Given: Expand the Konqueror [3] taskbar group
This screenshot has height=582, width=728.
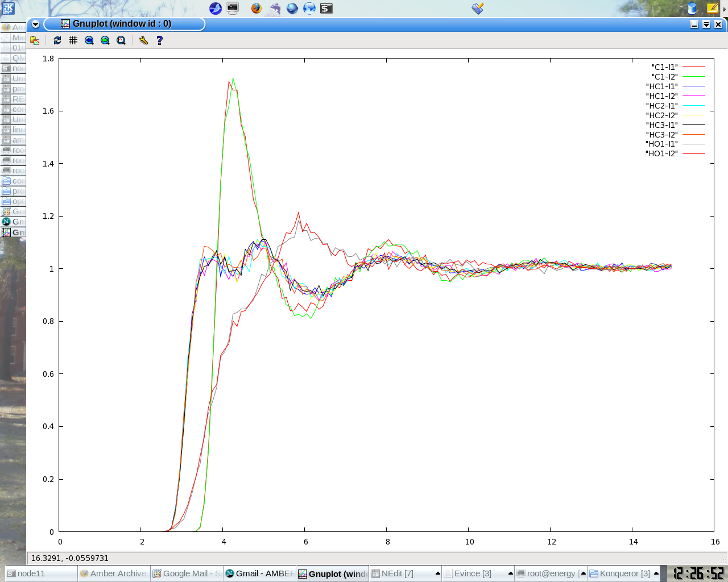Looking at the screenshot, I should [x=656, y=573].
